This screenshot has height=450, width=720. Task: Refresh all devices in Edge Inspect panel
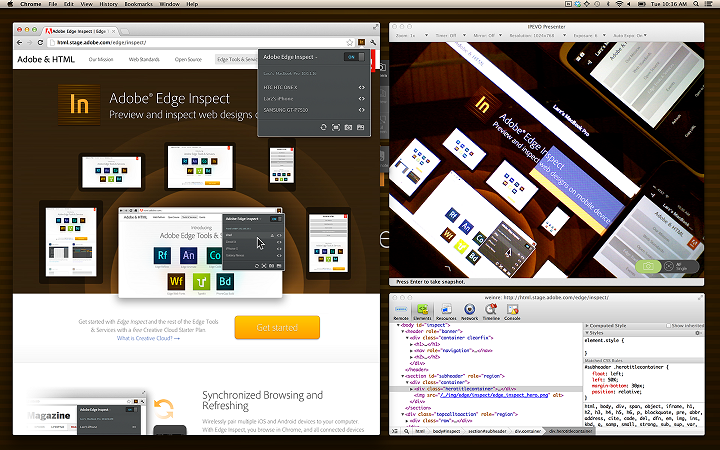(323, 127)
